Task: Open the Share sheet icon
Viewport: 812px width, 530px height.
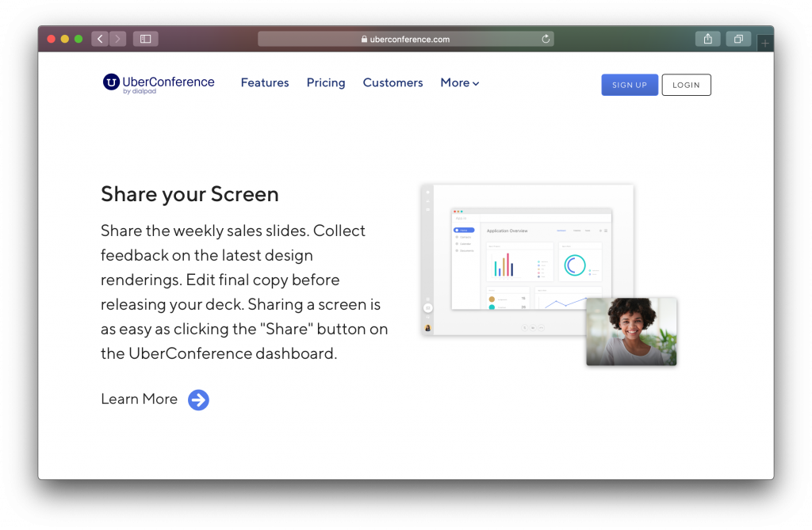Action: click(x=708, y=39)
